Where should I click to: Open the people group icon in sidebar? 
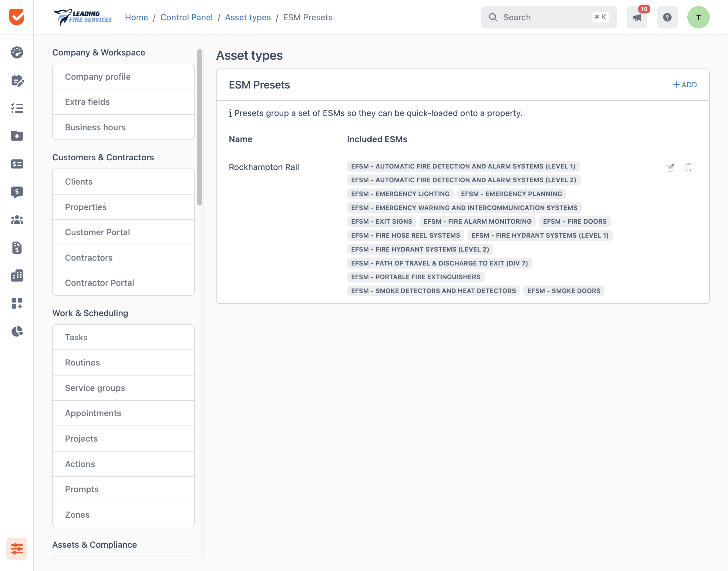pyautogui.click(x=17, y=220)
